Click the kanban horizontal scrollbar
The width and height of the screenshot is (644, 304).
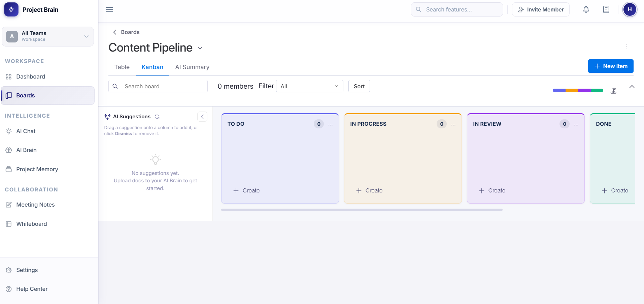pyautogui.click(x=362, y=210)
